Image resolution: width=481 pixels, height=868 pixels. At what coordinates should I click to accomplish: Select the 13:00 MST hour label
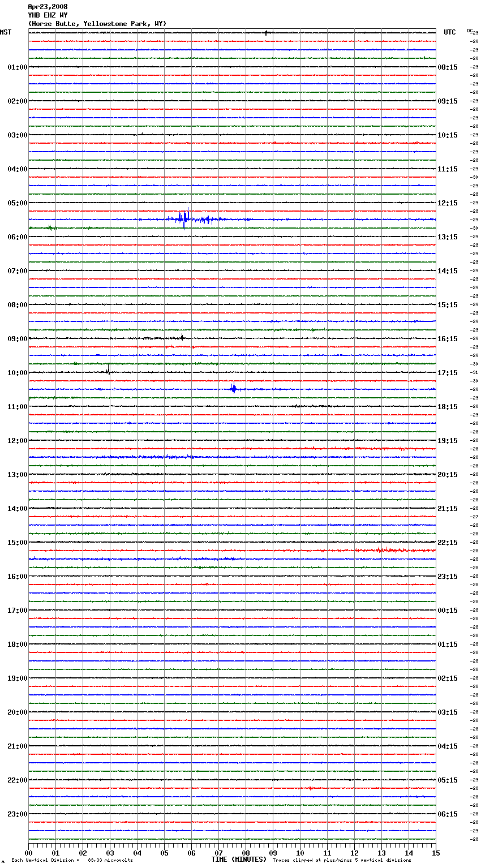click(x=18, y=475)
